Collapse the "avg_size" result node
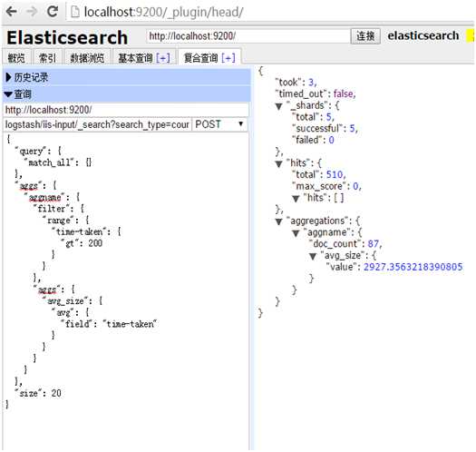Viewport: 476px width, 452px height. point(313,257)
